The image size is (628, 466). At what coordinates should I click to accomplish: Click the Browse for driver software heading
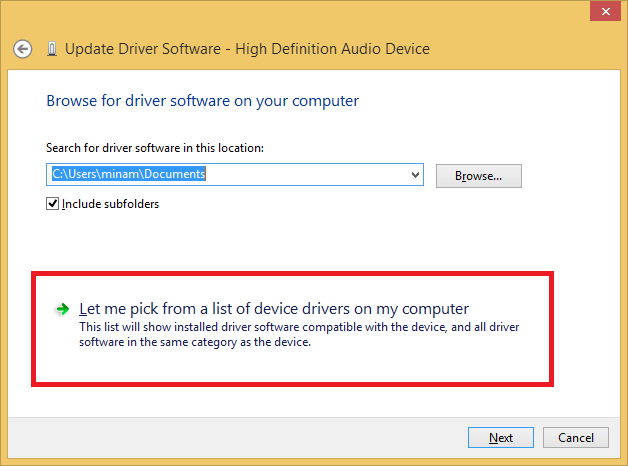click(x=203, y=101)
